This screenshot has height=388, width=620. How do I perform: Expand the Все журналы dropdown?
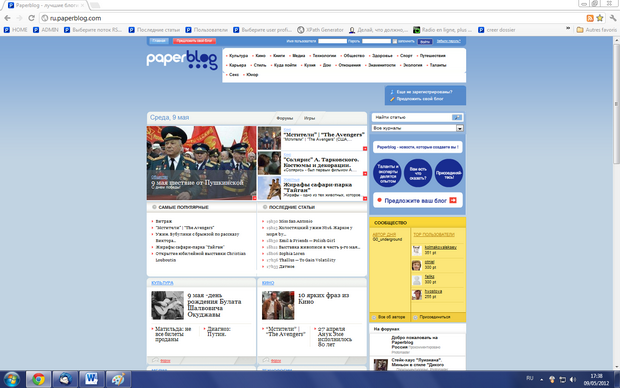point(459,128)
